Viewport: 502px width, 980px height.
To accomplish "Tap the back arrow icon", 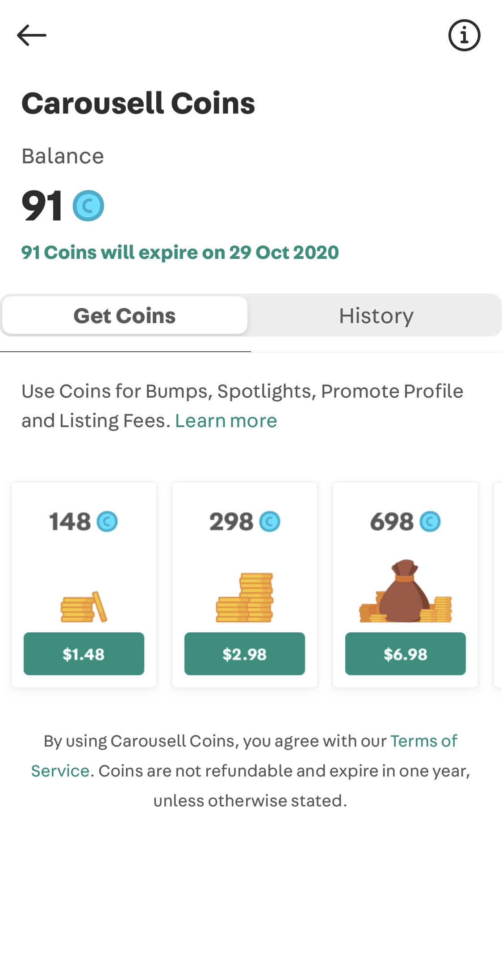I will [32, 35].
